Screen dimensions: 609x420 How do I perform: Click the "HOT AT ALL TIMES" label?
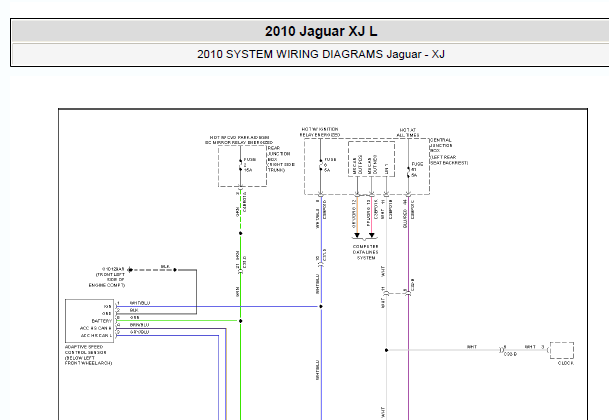pyautogui.click(x=408, y=132)
